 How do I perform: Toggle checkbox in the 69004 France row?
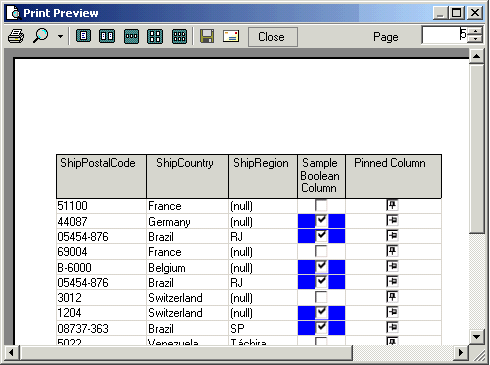[321, 251]
